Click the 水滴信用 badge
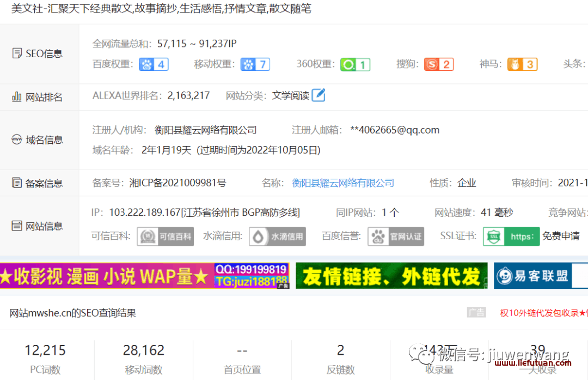 point(277,237)
